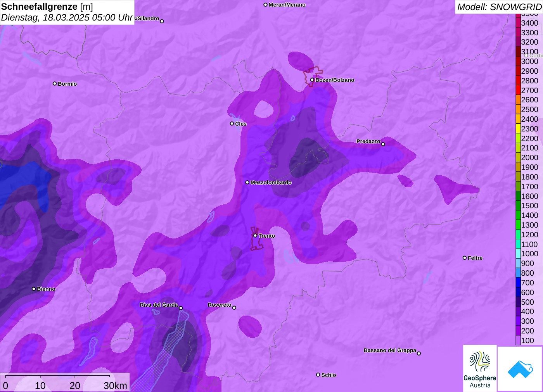Image resolution: width=543 pixels, height=392 pixels.
Task: Select the "Rovereto" name label
Action: click(220, 305)
